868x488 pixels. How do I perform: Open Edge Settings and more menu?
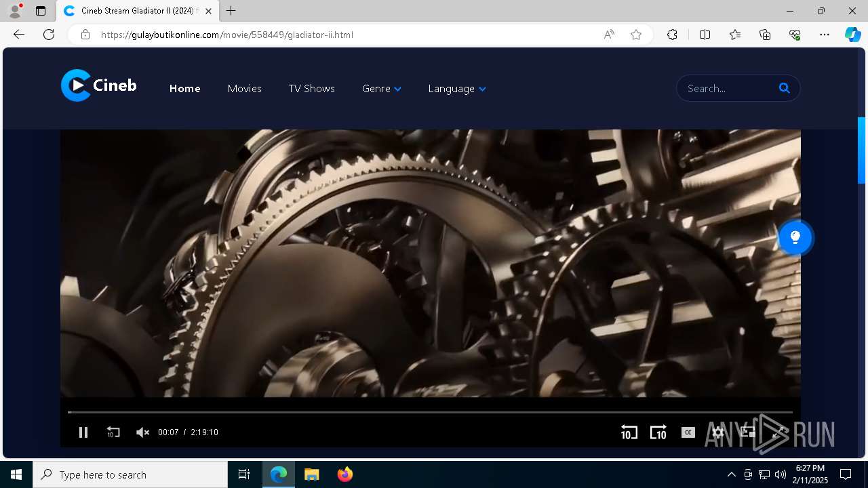pyautogui.click(x=825, y=35)
